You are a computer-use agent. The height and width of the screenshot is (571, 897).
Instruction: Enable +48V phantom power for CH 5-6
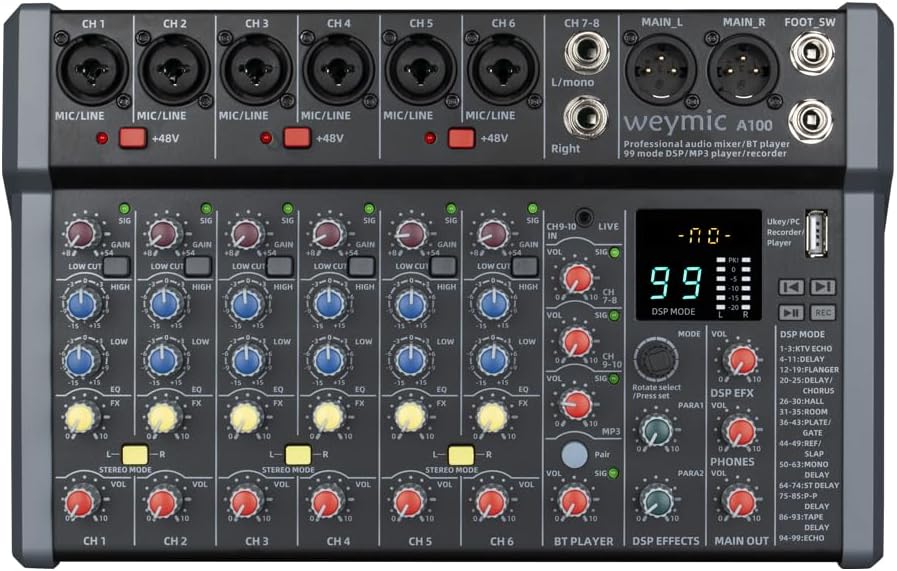click(x=461, y=138)
